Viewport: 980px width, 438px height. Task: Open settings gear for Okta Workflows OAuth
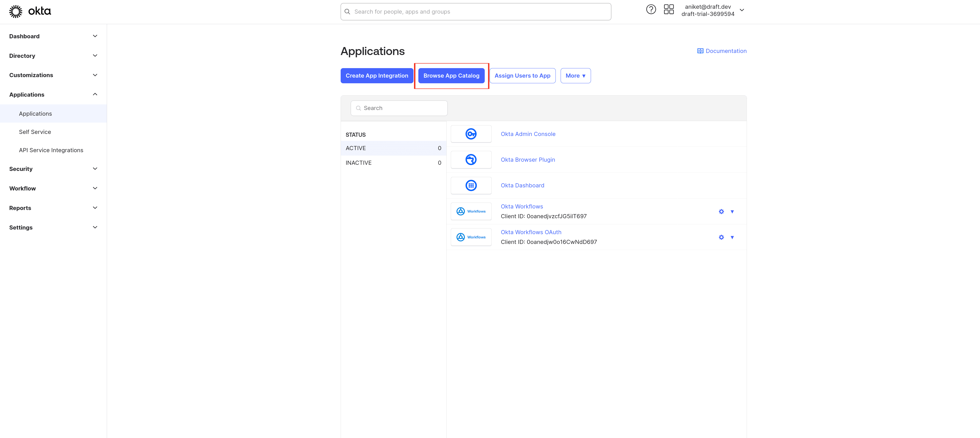(x=721, y=237)
